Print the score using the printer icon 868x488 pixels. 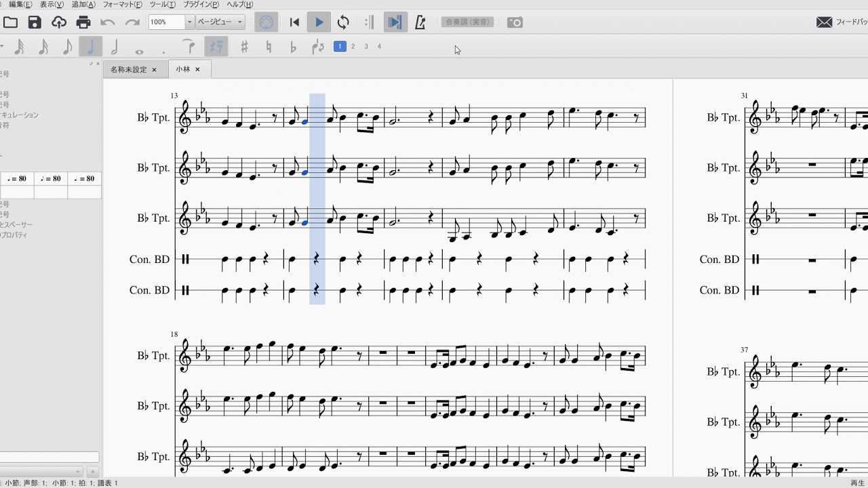pyautogui.click(x=83, y=22)
